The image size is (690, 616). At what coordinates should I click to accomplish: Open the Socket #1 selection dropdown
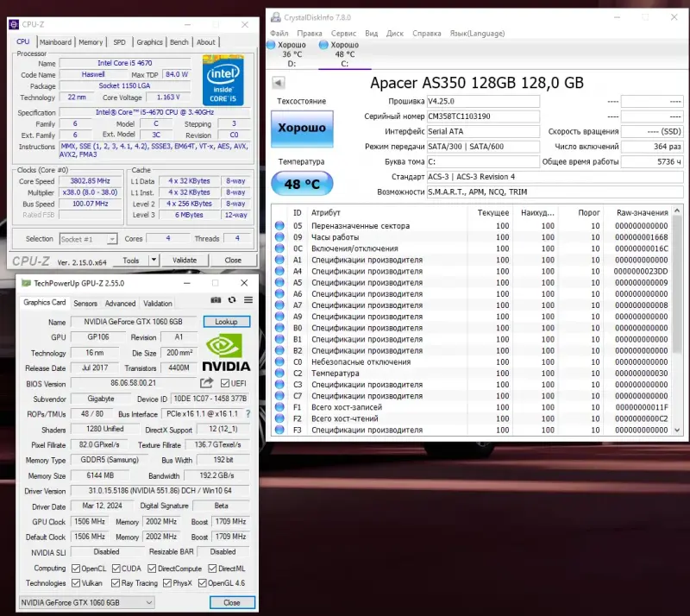[x=88, y=239]
